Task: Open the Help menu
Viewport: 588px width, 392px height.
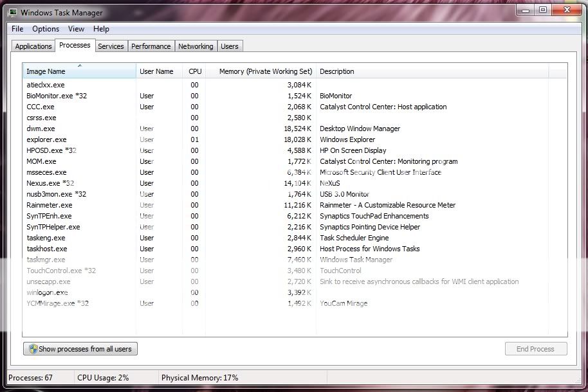Action: (x=101, y=29)
